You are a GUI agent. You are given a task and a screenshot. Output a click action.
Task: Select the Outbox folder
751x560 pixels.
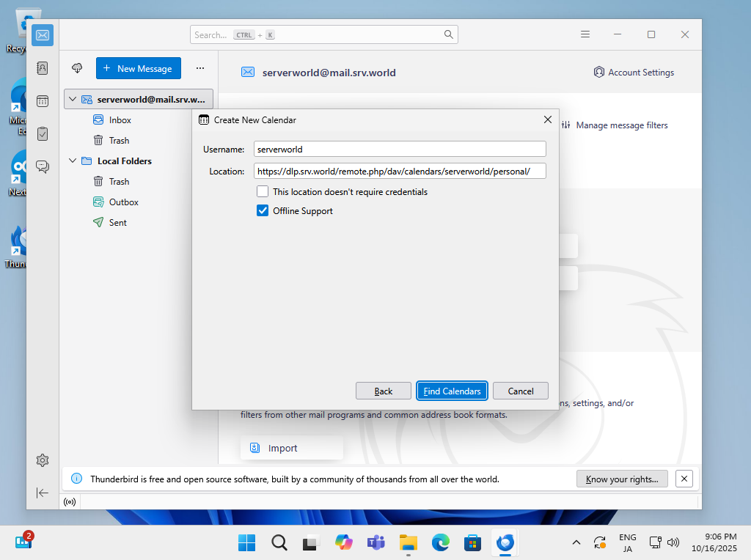click(x=123, y=202)
